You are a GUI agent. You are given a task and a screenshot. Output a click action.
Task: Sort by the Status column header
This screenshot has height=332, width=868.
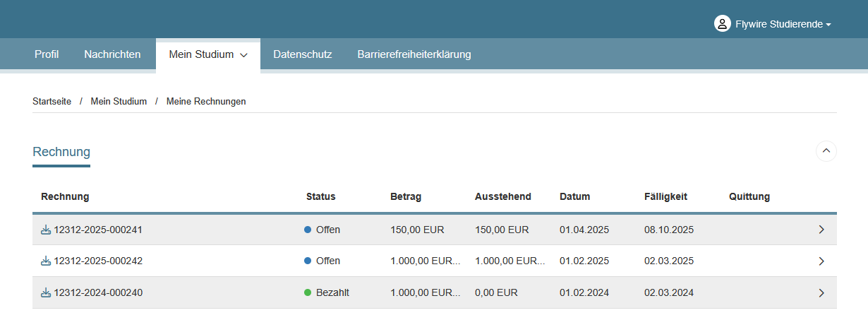pyautogui.click(x=320, y=196)
